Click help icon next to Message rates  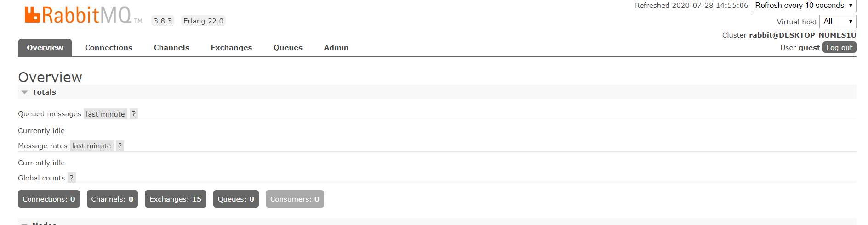click(120, 146)
